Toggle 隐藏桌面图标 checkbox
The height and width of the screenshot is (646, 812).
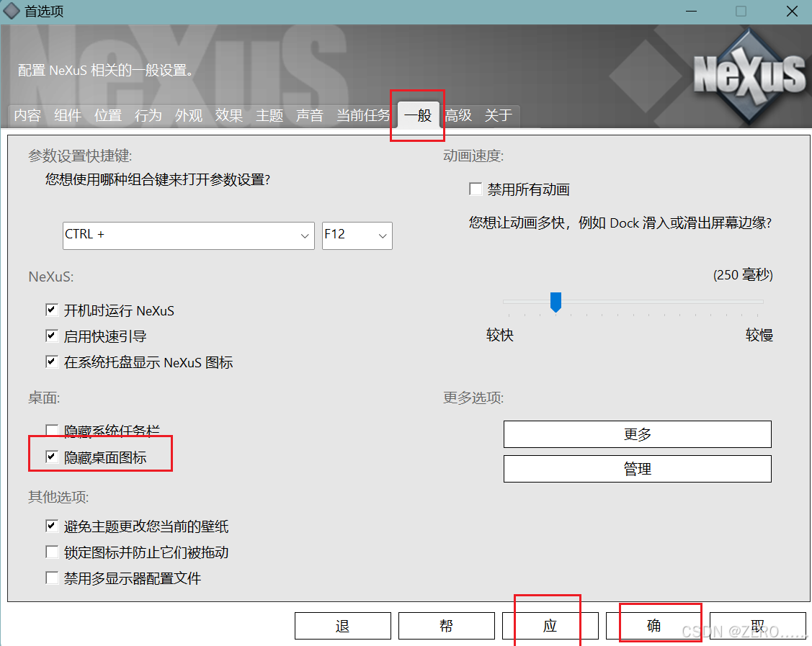[x=52, y=457]
